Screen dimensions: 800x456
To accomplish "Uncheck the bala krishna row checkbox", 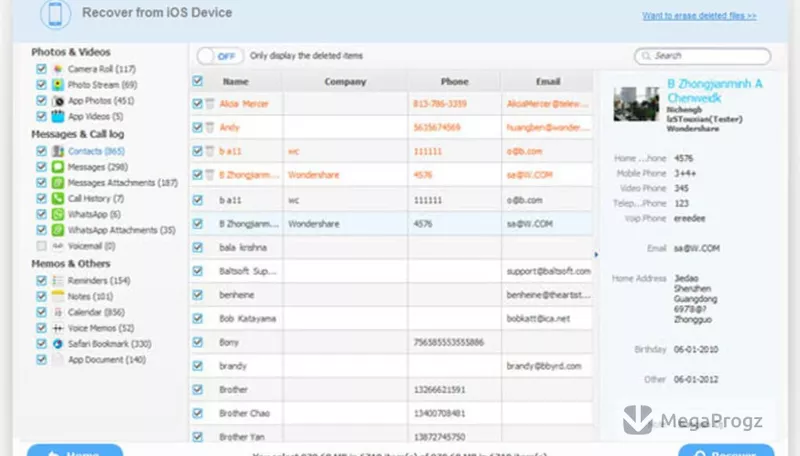I will pyautogui.click(x=197, y=247).
